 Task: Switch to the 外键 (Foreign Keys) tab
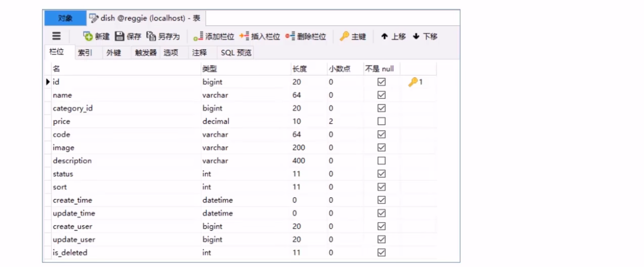114,53
